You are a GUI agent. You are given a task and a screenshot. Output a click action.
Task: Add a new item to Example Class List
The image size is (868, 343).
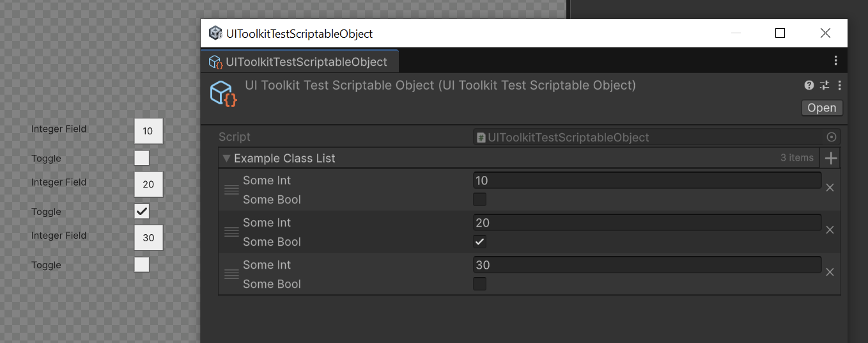coord(831,158)
